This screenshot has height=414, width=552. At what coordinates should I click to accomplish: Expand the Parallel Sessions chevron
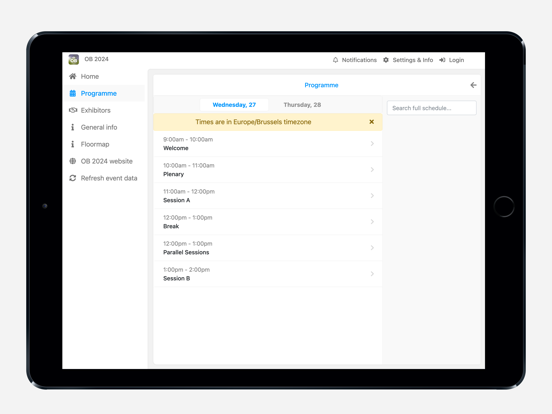[x=372, y=248]
